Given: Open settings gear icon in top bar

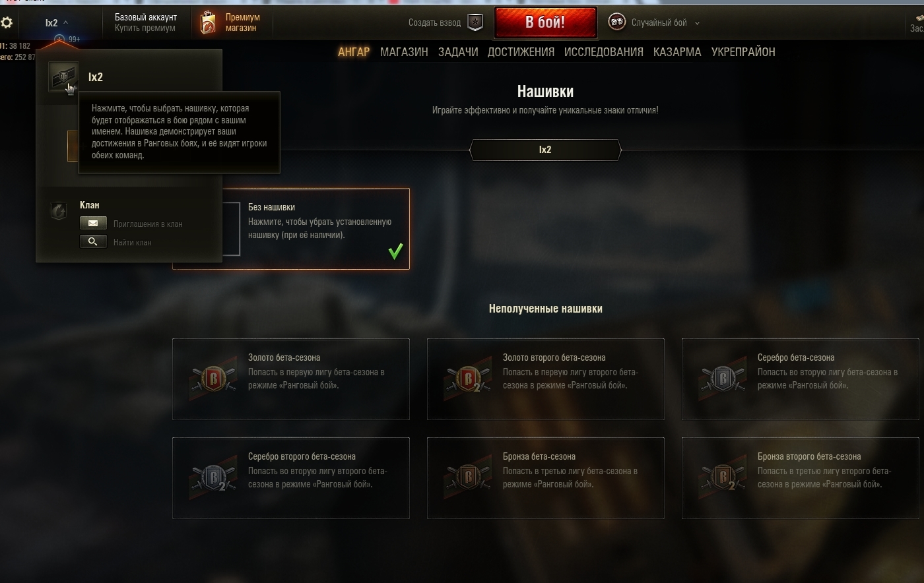Looking at the screenshot, I should point(7,23).
